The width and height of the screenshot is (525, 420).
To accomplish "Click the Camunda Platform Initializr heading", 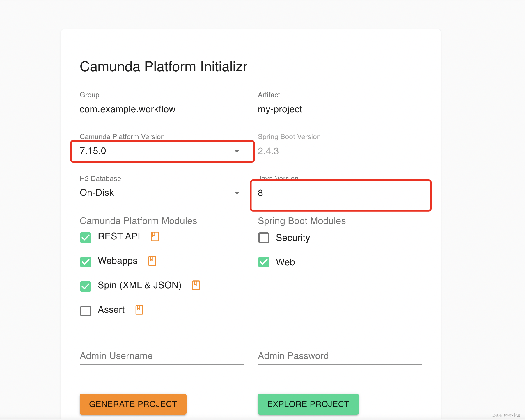I will [164, 67].
